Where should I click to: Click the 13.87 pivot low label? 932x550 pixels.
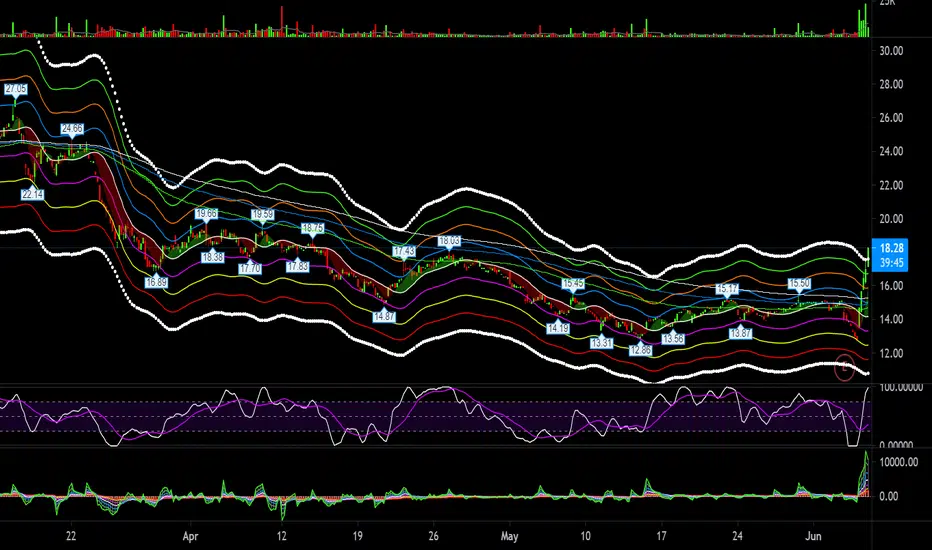[x=741, y=334]
